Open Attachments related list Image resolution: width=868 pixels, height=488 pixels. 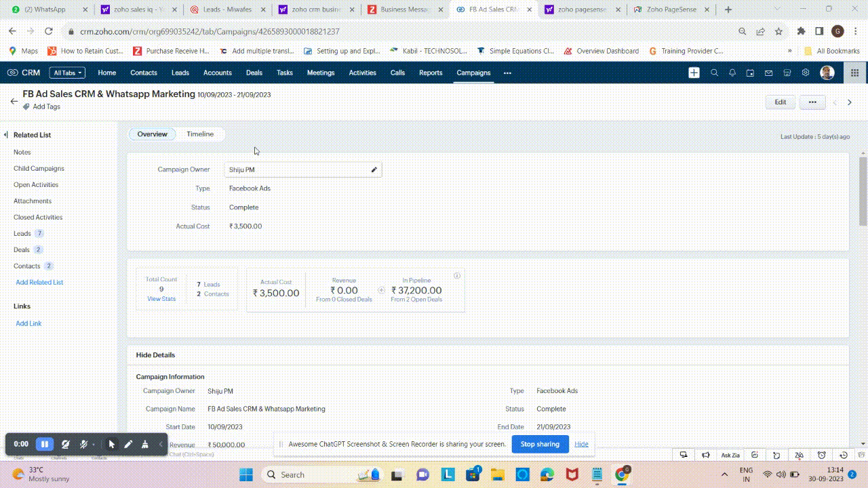(33, 201)
